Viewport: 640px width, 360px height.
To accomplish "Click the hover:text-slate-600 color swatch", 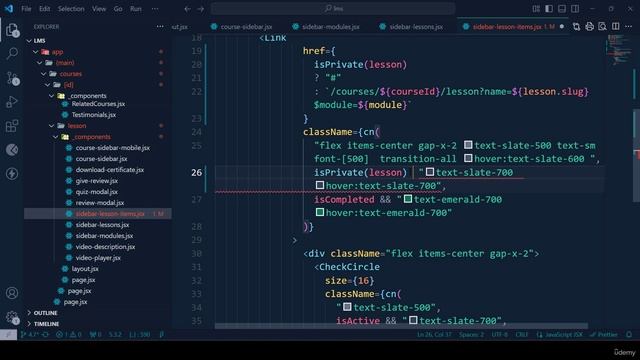I will 468,158.
